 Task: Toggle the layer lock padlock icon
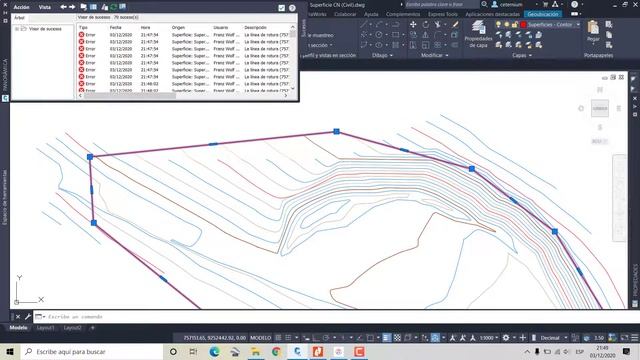[x=515, y=24]
